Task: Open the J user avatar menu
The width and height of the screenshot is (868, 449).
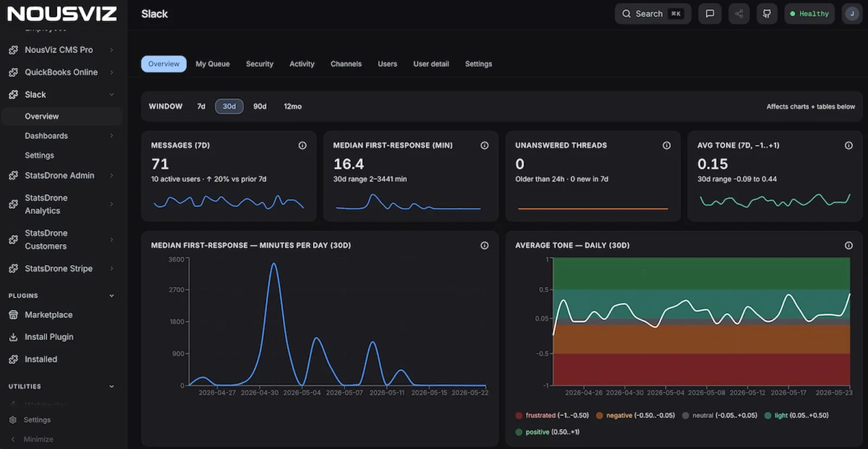Action: pyautogui.click(x=852, y=14)
